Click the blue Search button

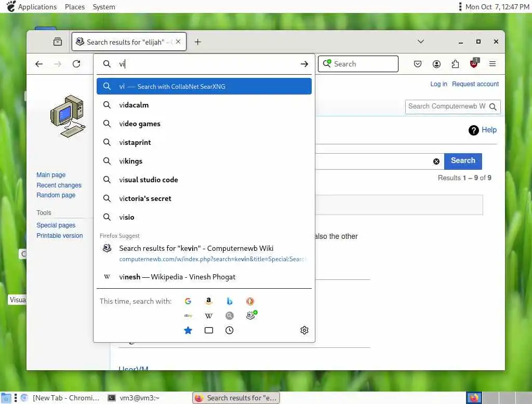(x=463, y=161)
